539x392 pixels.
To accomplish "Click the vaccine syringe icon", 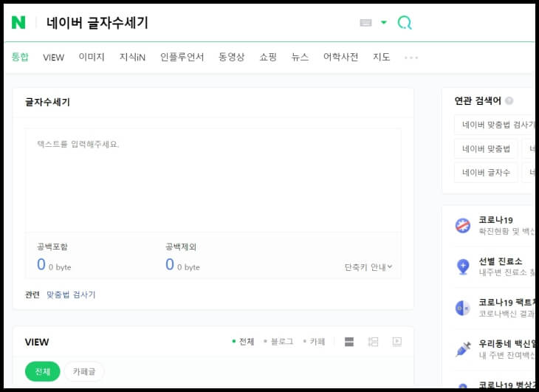I will pyautogui.click(x=463, y=349).
